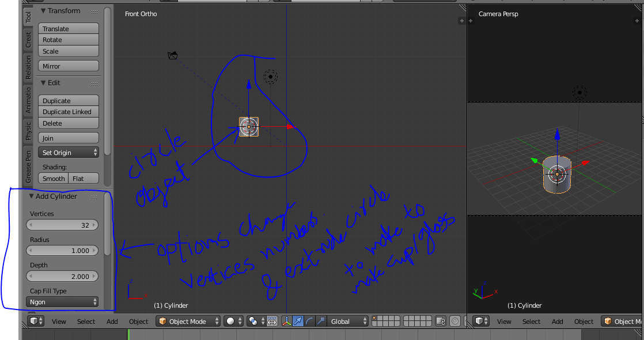Open the Cap Fill Type Ngon dropdown
The width and height of the screenshot is (644, 340).
[x=62, y=301]
